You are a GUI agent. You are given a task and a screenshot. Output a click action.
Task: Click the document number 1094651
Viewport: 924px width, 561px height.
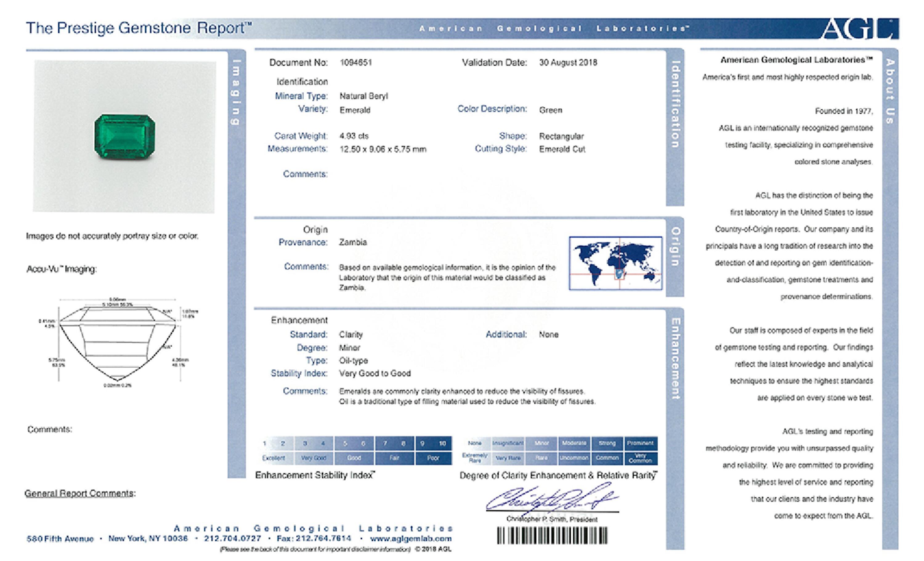(x=355, y=63)
